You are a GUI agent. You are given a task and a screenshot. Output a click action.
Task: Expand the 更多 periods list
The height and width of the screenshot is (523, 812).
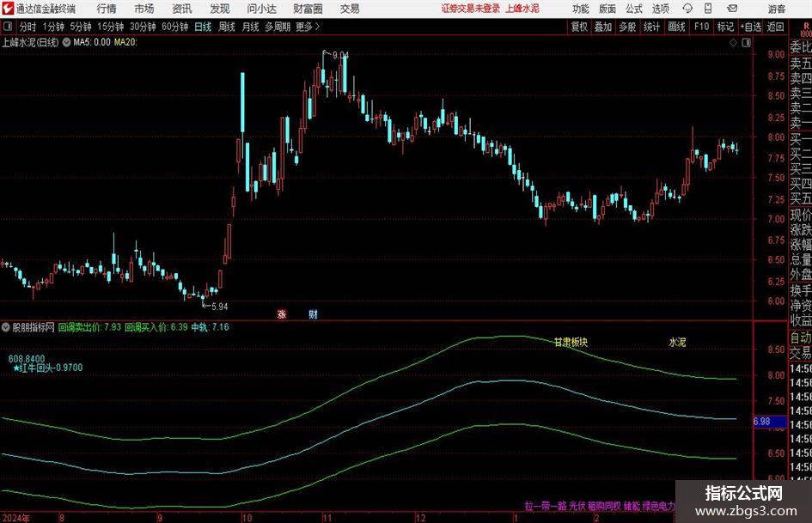click(308, 27)
